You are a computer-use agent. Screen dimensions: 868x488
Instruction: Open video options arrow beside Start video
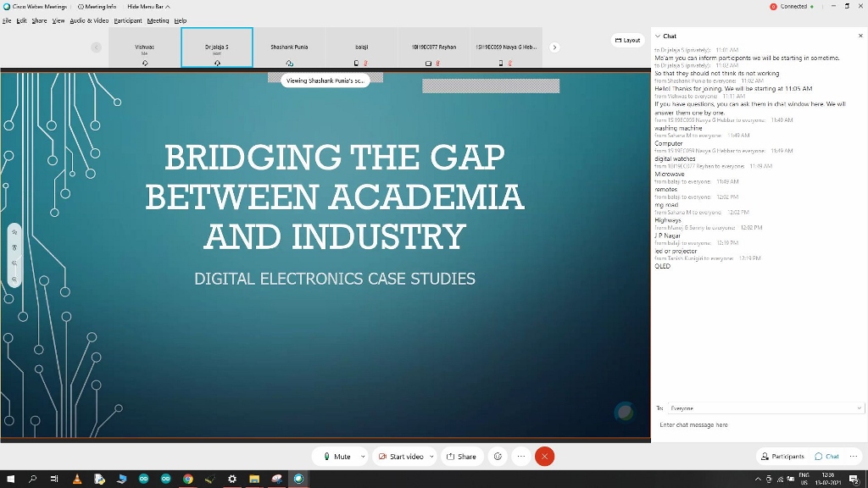[431, 457]
